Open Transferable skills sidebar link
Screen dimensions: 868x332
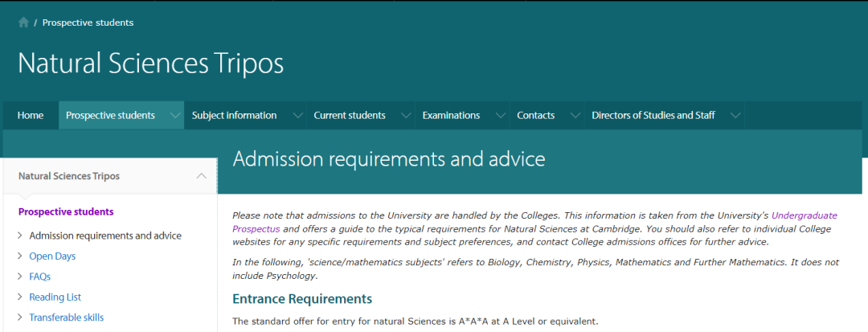66,318
